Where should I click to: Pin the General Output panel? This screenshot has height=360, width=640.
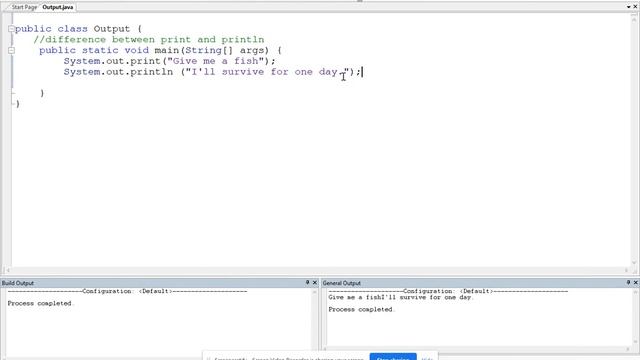tap(628, 282)
